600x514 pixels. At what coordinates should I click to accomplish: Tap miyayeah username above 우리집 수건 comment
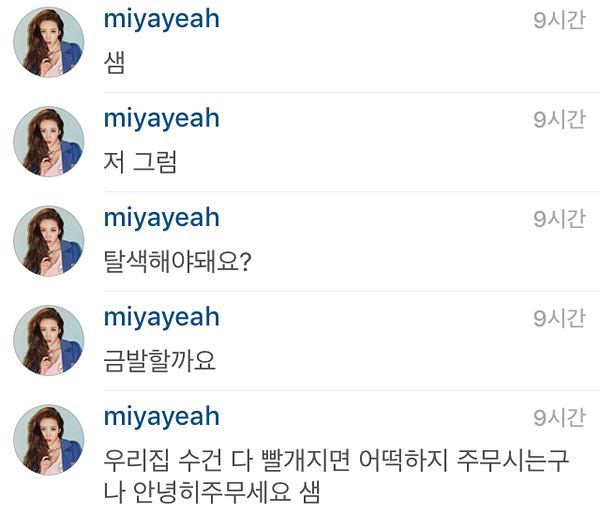point(161,417)
